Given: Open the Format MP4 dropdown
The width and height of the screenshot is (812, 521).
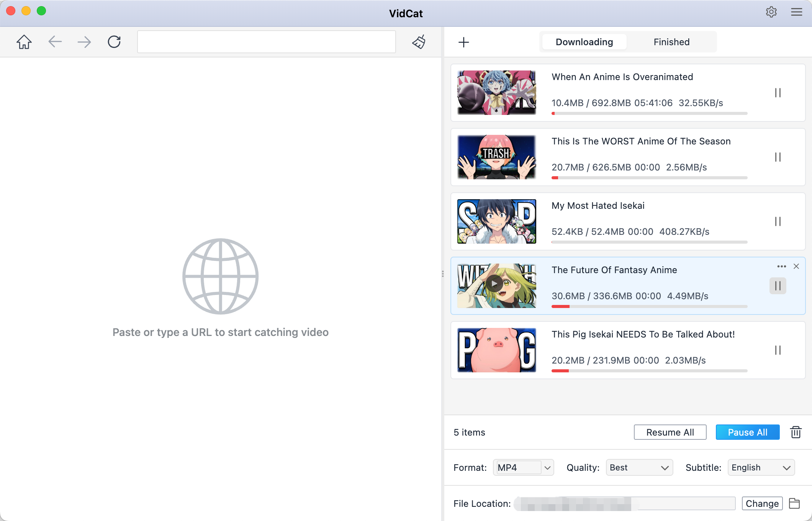Looking at the screenshot, I should point(524,467).
